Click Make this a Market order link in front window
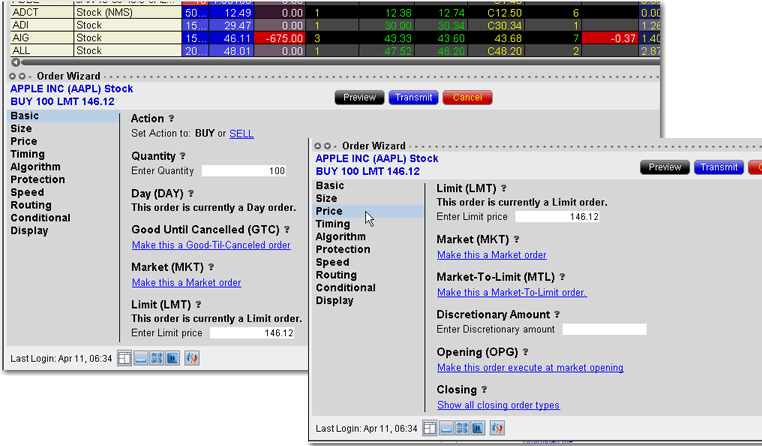Viewport: 762px width, 446px height. coord(492,255)
